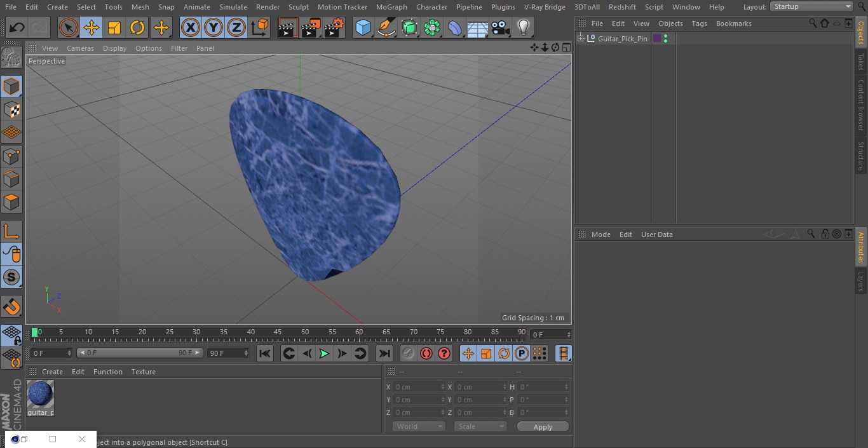This screenshot has height=448, width=868.
Task: Expand the Guitar_Pick_Pin object tree
Action: coord(581,39)
